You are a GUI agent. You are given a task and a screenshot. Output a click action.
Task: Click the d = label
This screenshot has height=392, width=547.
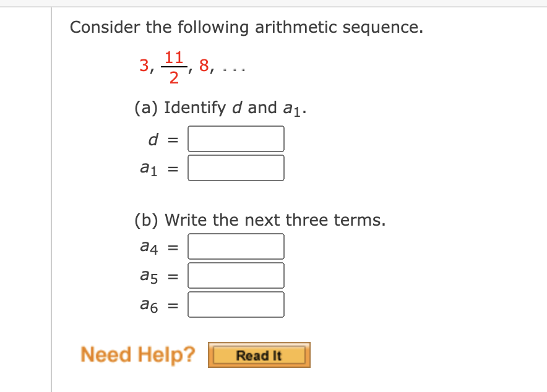point(162,138)
